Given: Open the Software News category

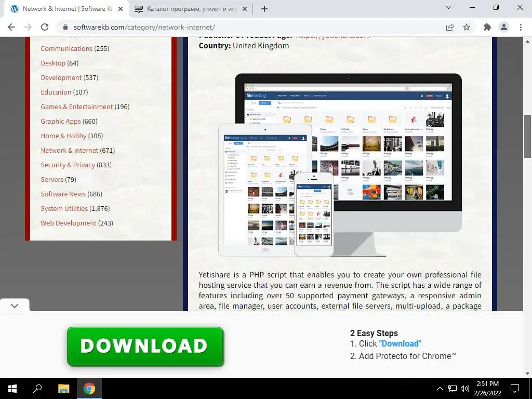Looking at the screenshot, I should (63, 194).
